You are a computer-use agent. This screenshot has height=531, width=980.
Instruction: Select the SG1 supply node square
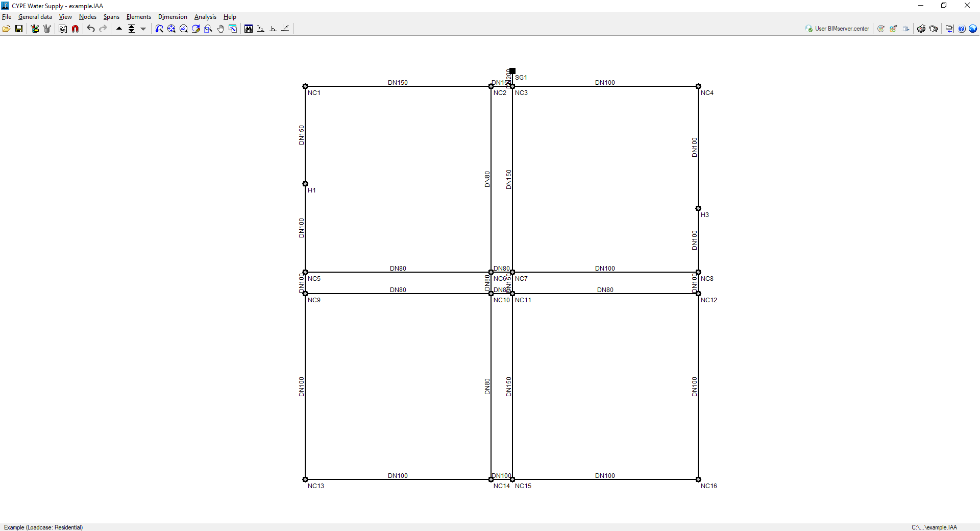point(512,71)
